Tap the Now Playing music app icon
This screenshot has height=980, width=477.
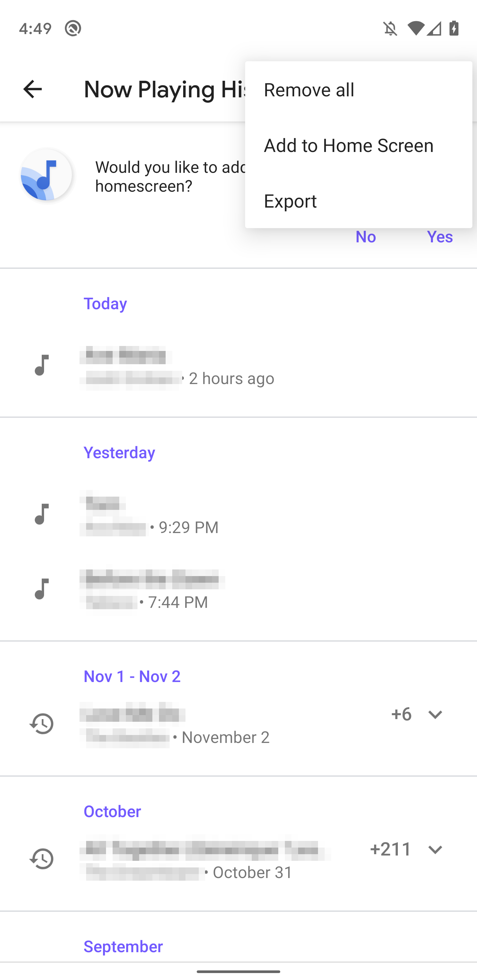[46, 175]
